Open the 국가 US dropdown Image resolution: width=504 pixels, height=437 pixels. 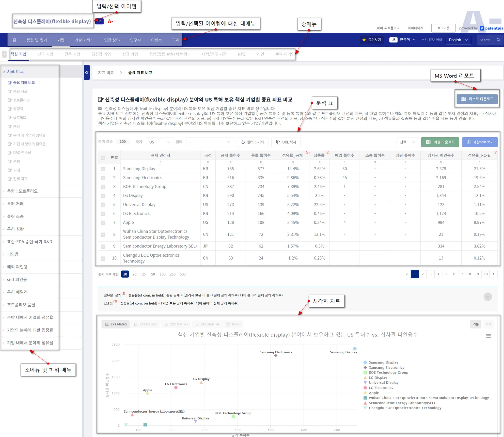(159, 142)
